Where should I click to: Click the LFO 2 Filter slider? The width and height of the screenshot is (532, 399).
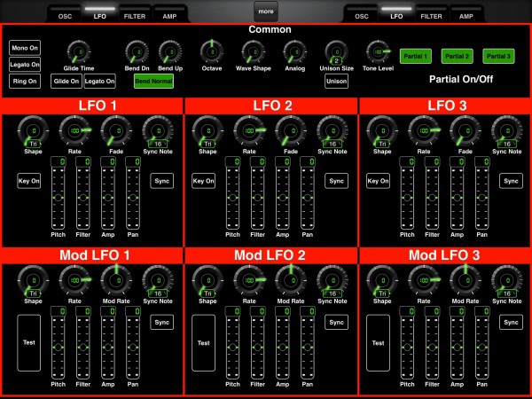pyautogui.click(x=257, y=198)
